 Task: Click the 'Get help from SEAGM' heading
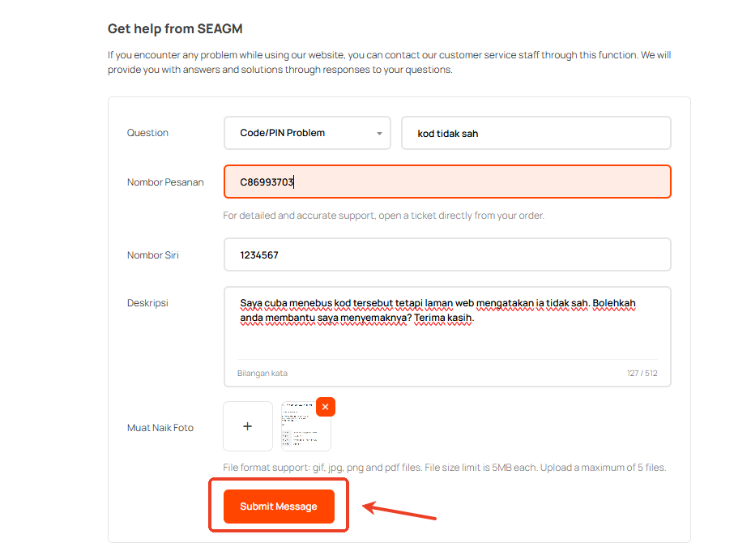(x=175, y=29)
